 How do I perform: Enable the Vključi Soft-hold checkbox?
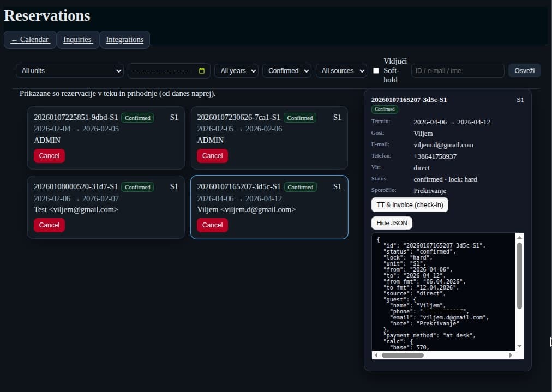point(375,70)
